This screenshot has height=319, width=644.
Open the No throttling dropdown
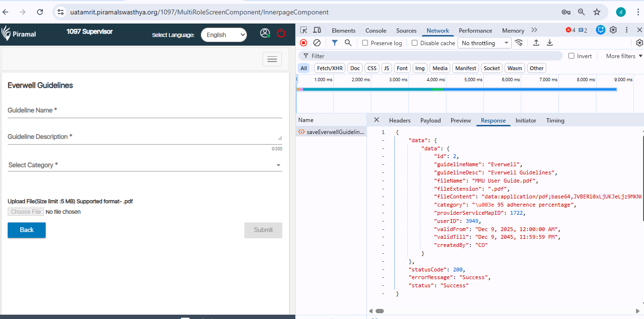484,43
